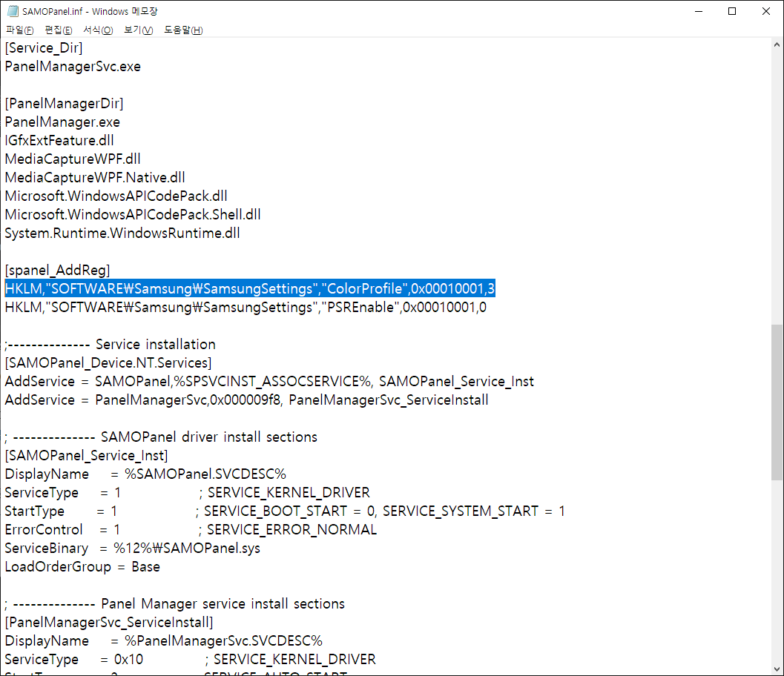Close the SAMOPanel.inf Notepad window
Screen dimensions: 784x676
click(766, 11)
